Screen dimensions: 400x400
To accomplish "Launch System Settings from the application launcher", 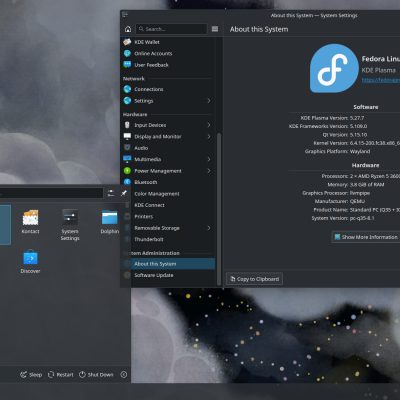I will (x=70, y=225).
